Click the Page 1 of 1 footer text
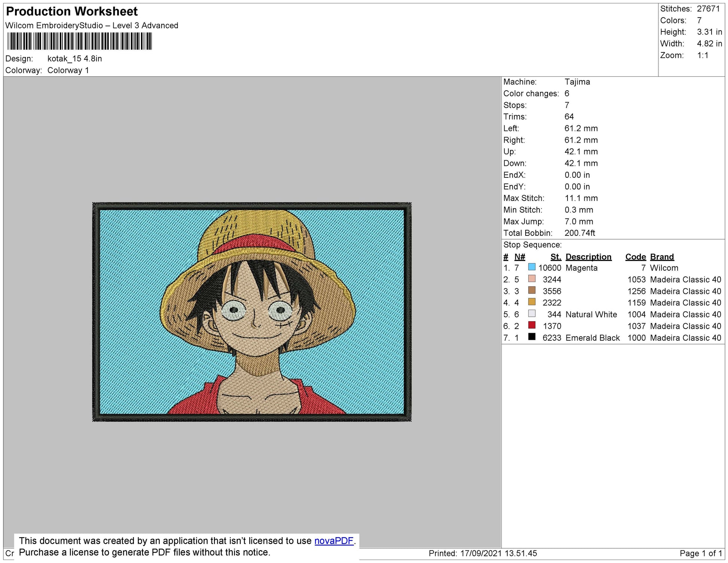728x563 pixels. point(701,553)
